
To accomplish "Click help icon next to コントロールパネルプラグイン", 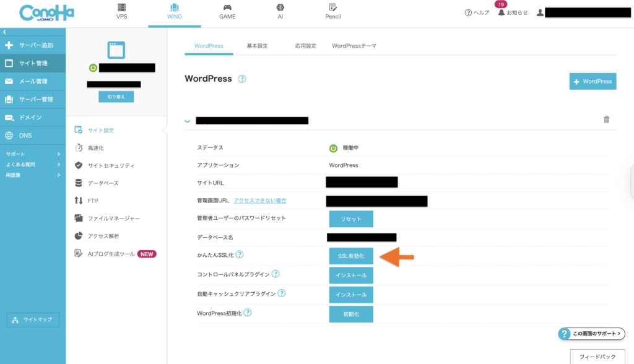I will tap(276, 274).
